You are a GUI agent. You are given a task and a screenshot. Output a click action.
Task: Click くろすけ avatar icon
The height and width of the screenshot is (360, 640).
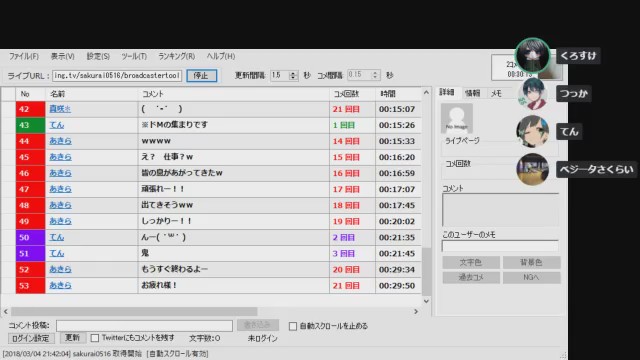532,56
